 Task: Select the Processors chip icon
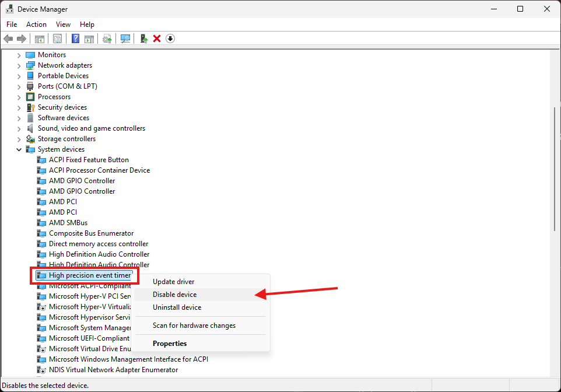click(x=30, y=97)
